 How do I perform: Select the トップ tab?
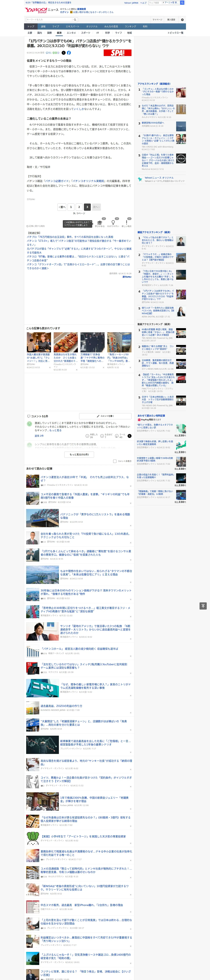[x=31, y=27]
